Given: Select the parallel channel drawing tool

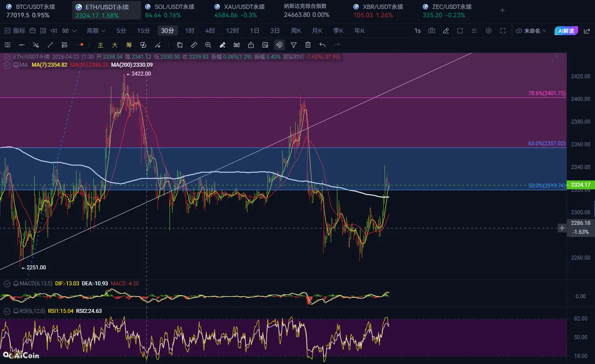Looking at the screenshot, I should click(65, 45).
